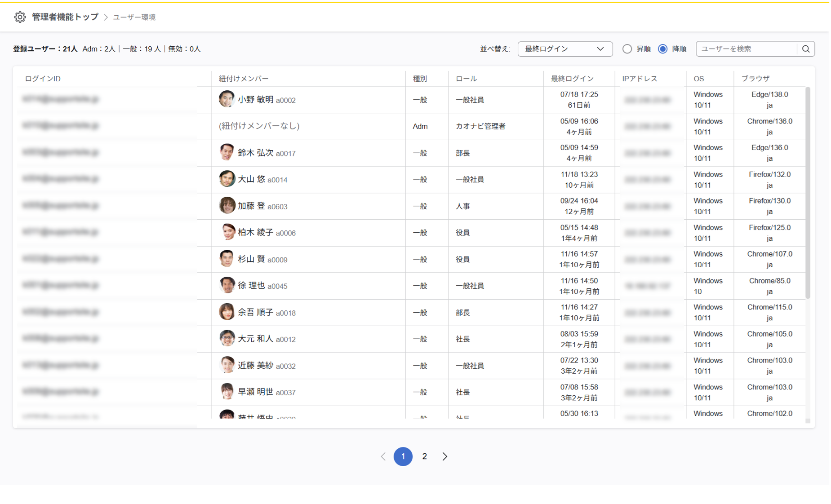The image size is (831, 504).
Task: Click the search magnifier icon
Action: tap(805, 49)
